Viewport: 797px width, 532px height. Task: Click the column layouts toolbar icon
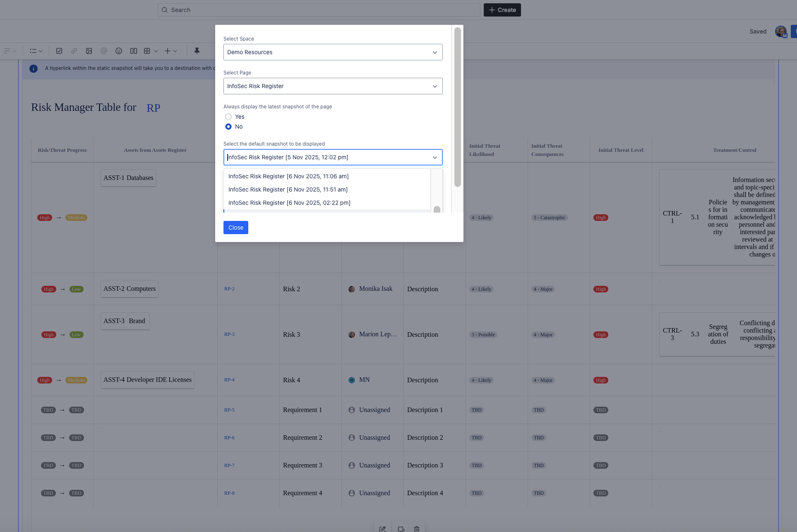pos(134,51)
